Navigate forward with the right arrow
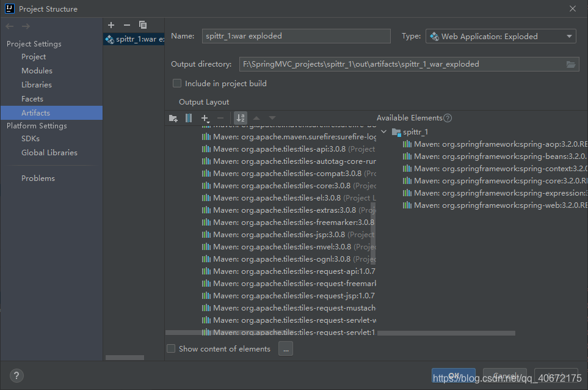The image size is (588, 390). click(x=26, y=26)
